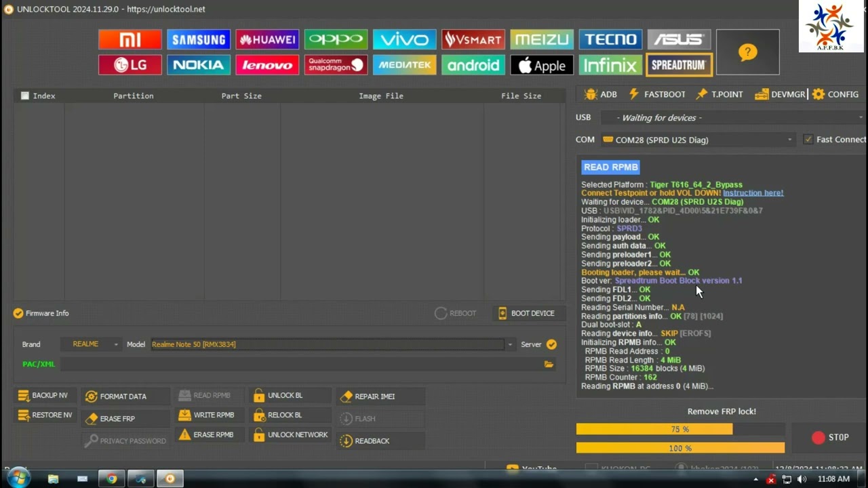Switch to the ADB tab
This screenshot has width=868, height=488.
tap(601, 94)
